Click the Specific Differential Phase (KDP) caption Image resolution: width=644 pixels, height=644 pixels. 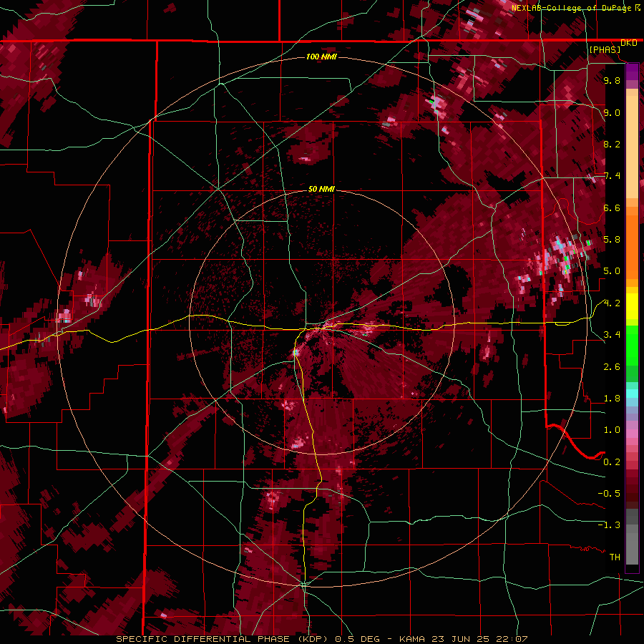pos(321,639)
